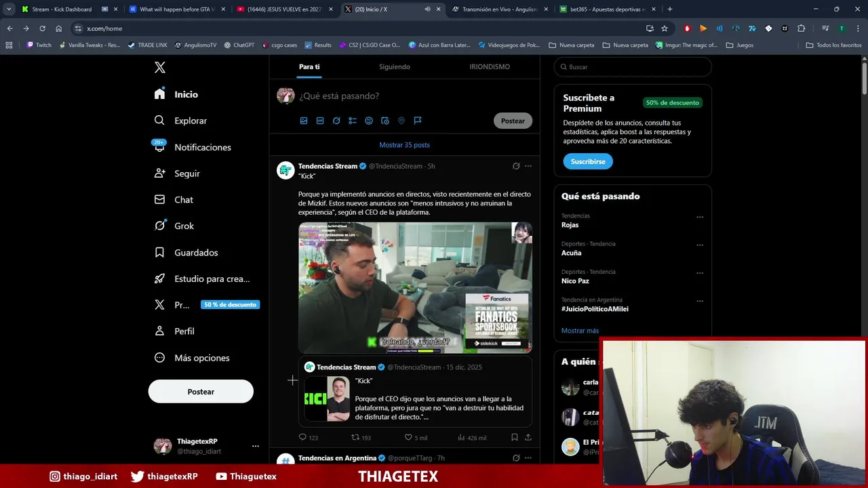Open Acuña trending topic
This screenshot has height=488, width=868.
(x=572, y=253)
